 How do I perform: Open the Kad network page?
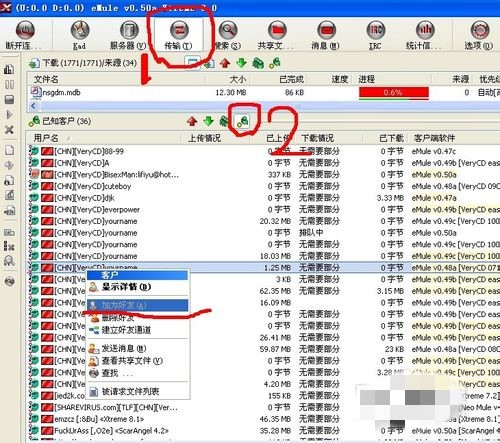tap(79, 35)
